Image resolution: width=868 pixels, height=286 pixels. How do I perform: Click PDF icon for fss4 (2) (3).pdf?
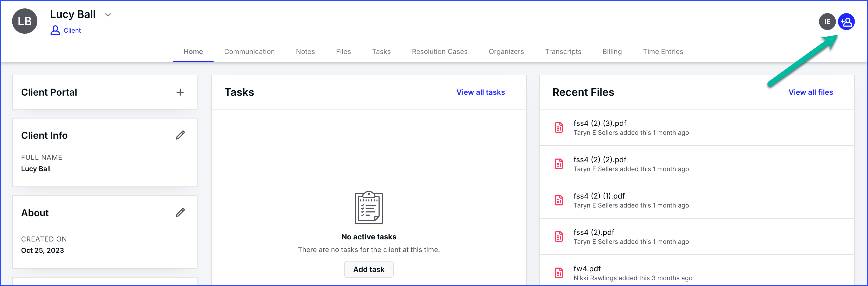tap(559, 128)
